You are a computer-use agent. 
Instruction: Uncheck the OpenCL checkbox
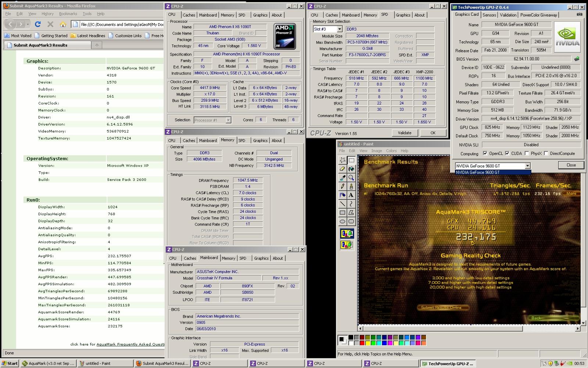coord(485,153)
